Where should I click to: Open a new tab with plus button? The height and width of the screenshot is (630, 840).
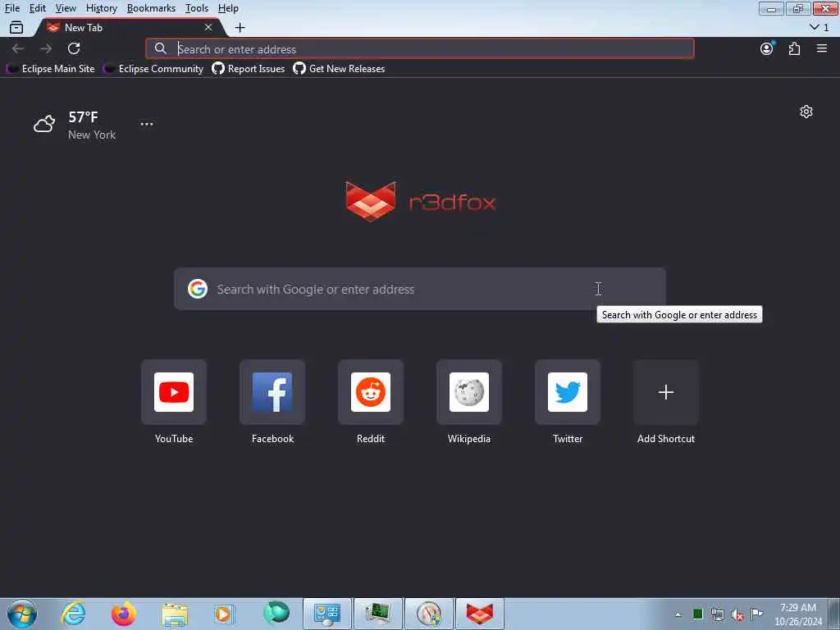click(240, 27)
